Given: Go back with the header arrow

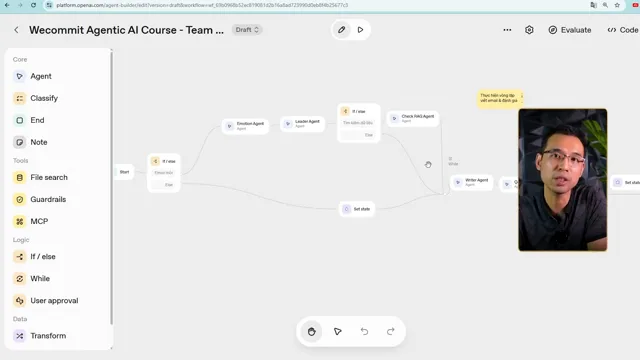Looking at the screenshot, I should 16,30.
